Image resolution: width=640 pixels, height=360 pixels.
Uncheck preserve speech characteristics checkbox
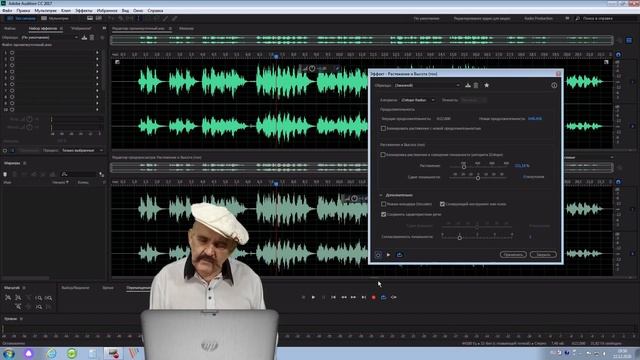tap(383, 214)
